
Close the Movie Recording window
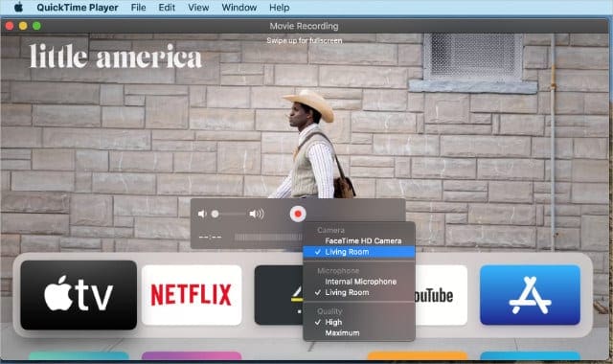pos(10,26)
